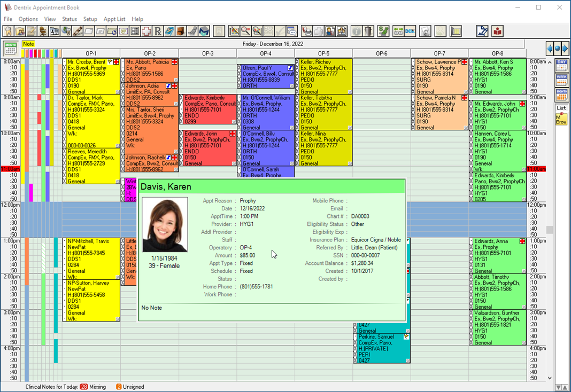Click the DDX toolbar icon
This screenshot has width=571, height=392.
[x=410, y=32]
